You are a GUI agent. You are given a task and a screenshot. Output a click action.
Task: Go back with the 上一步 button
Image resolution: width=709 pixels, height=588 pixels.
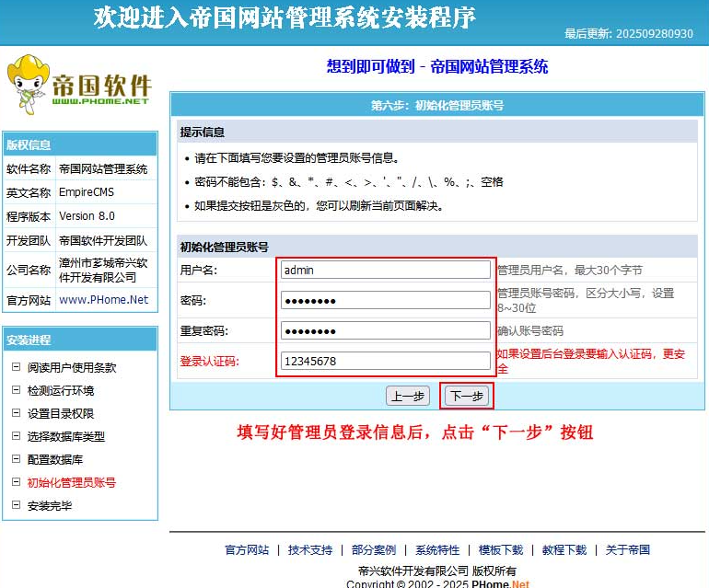(x=408, y=396)
